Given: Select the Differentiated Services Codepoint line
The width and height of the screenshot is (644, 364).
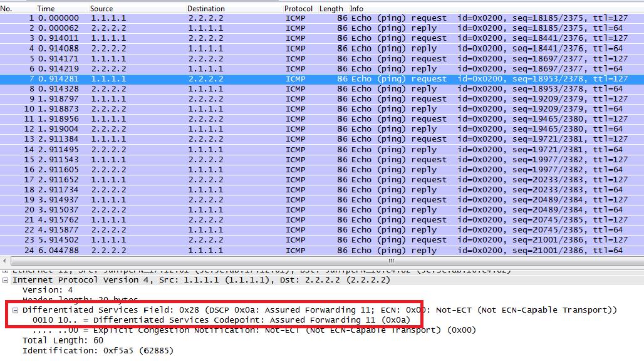Looking at the screenshot, I should [x=157, y=320].
